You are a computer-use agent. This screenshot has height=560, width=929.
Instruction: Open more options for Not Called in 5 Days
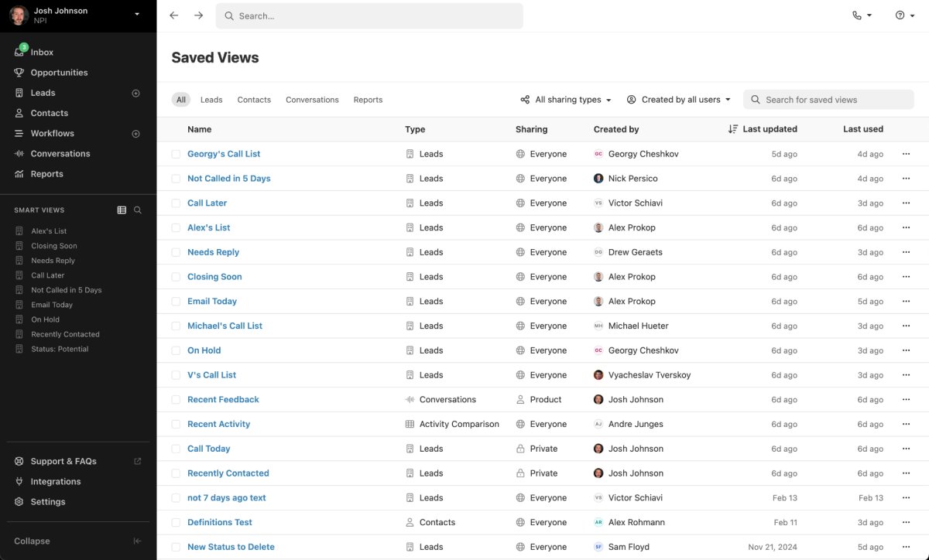tap(906, 179)
